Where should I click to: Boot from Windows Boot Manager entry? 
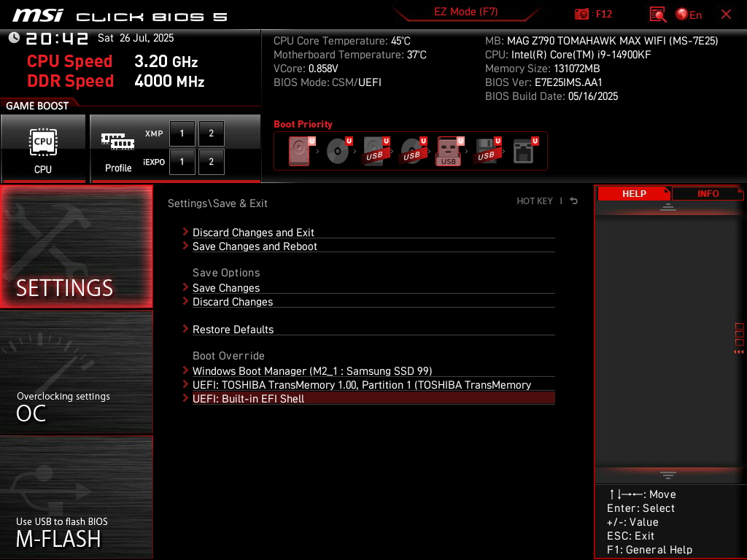[x=373, y=370]
